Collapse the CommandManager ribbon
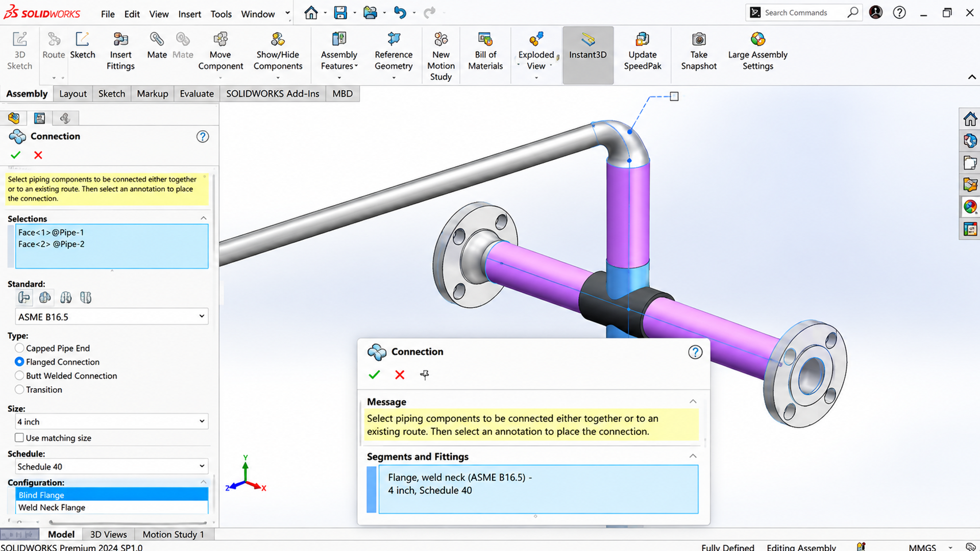This screenshot has height=551, width=980. (x=972, y=77)
